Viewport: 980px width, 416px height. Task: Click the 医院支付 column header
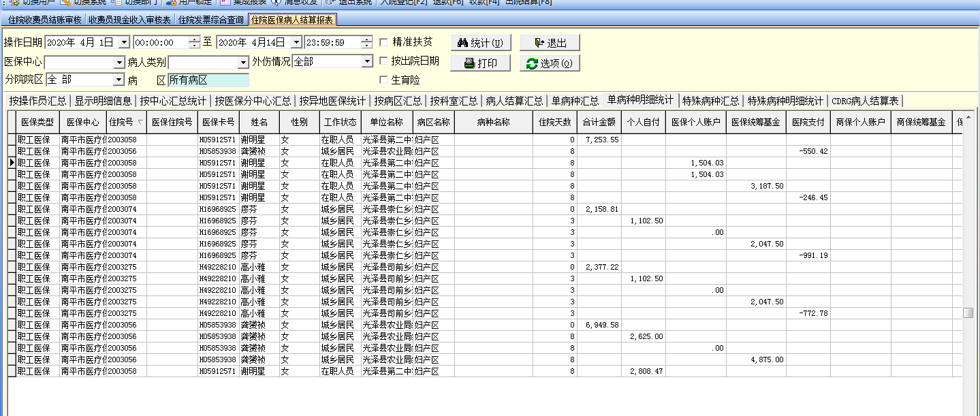click(808, 123)
